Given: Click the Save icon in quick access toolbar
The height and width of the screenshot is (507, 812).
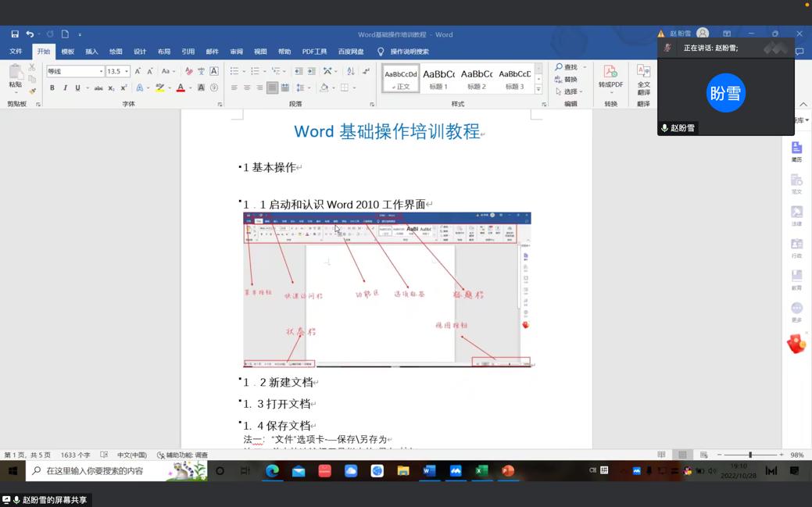Looking at the screenshot, I should pyautogui.click(x=15, y=34).
